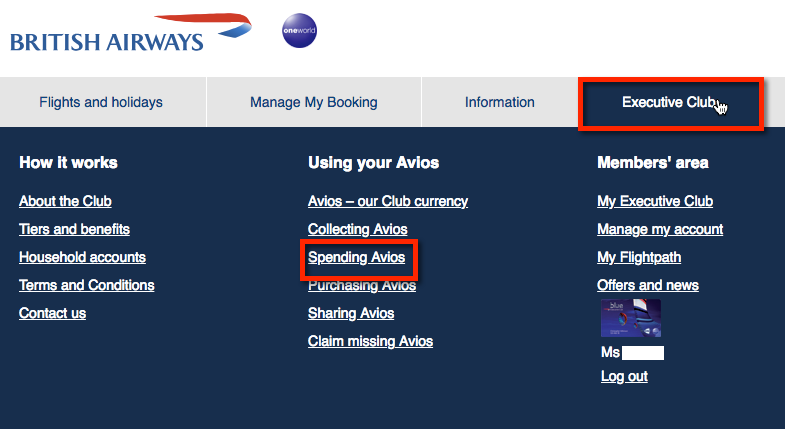Screen dimensions: 785x429
Task: Open the About the Club link
Action: click(65, 201)
